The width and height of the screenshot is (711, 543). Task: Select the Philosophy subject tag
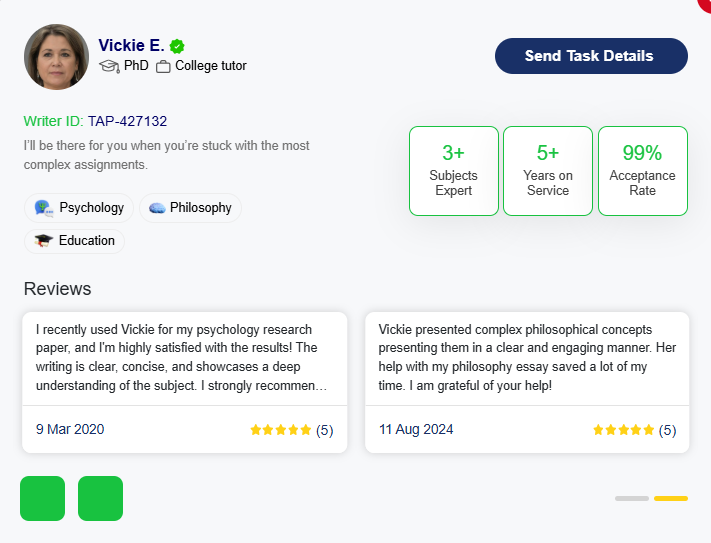(190, 208)
